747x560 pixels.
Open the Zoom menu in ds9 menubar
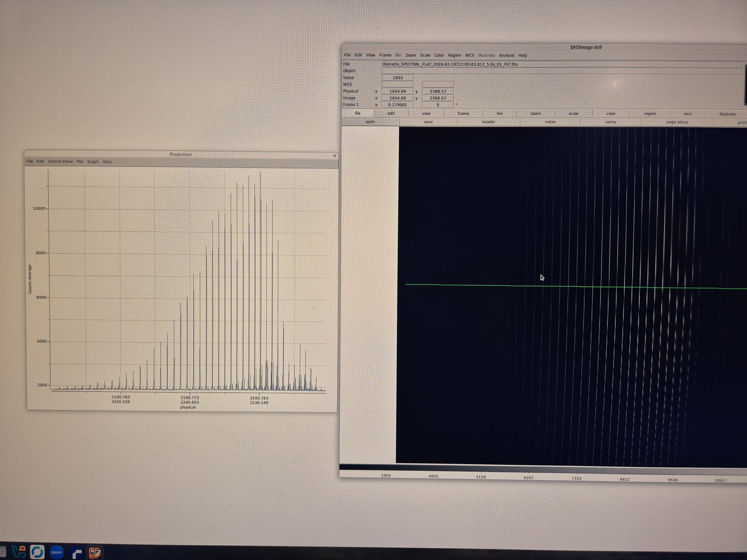[410, 55]
